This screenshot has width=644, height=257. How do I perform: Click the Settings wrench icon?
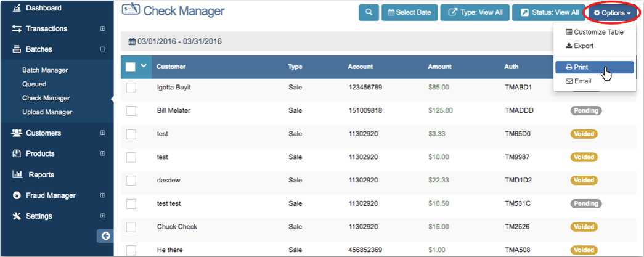click(17, 216)
